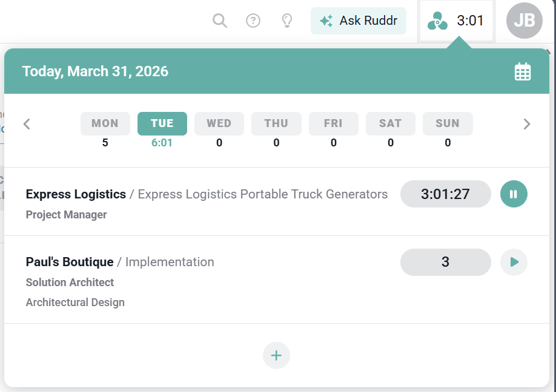The image size is (556, 392).
Task: Open the calendar date picker icon
Action: pyautogui.click(x=522, y=71)
